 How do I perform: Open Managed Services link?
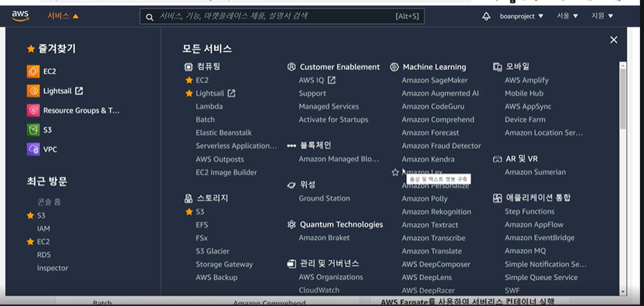(x=328, y=106)
